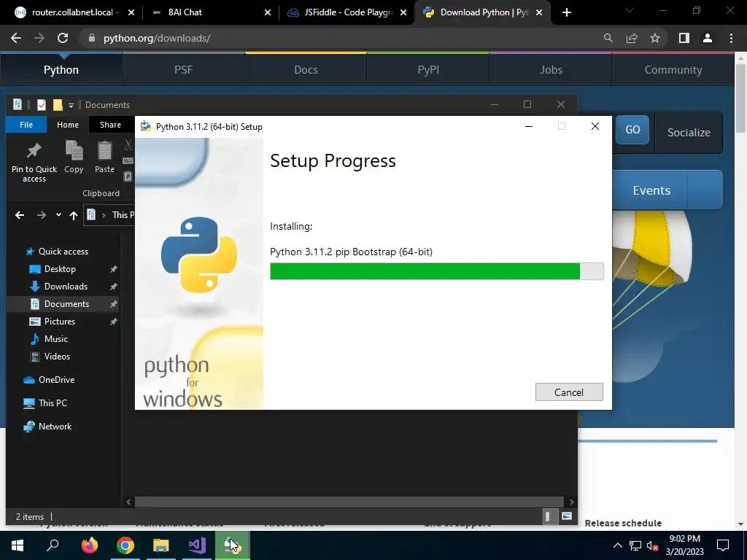
Task: Show hidden system tray icons
Action: click(617, 545)
